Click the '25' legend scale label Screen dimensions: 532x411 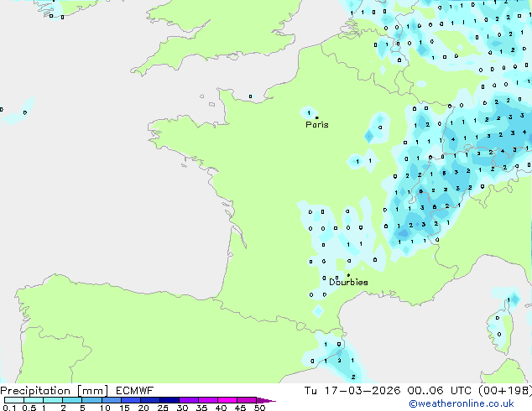pos(163,408)
